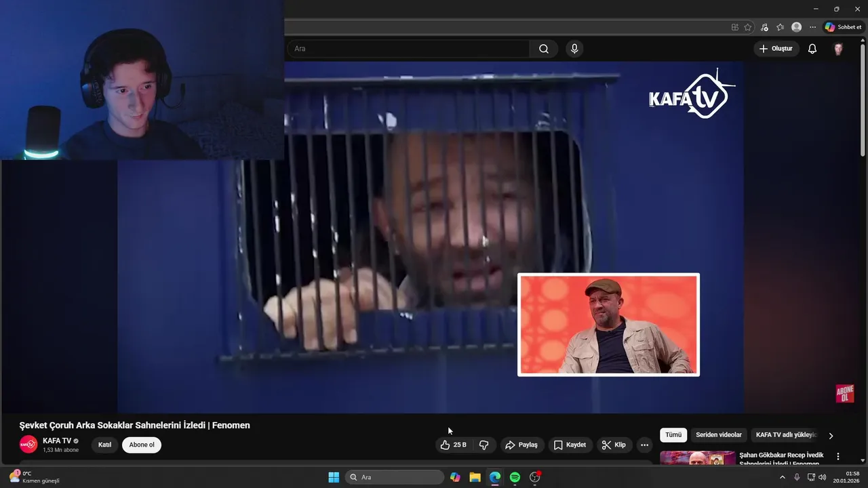Click the Oluştur create button
Screen dimensions: 868x488
[776, 49]
